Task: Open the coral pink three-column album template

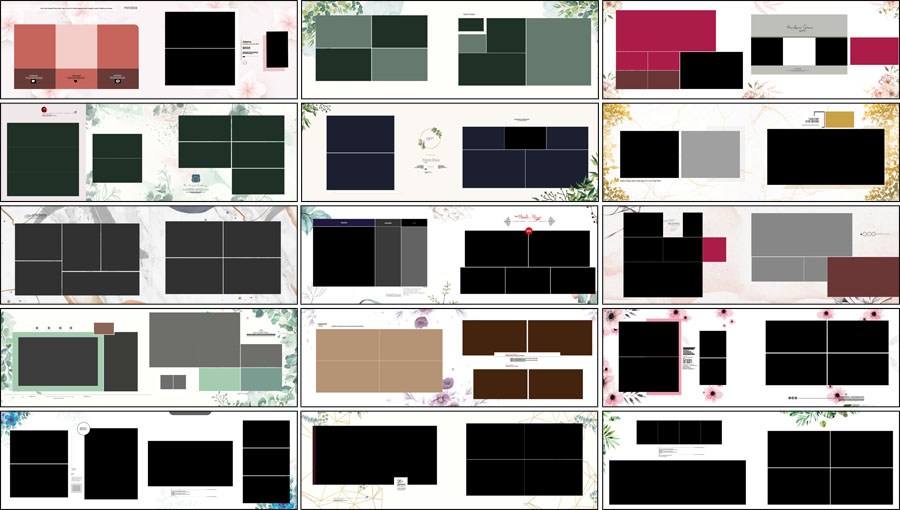Action: click(x=149, y=49)
